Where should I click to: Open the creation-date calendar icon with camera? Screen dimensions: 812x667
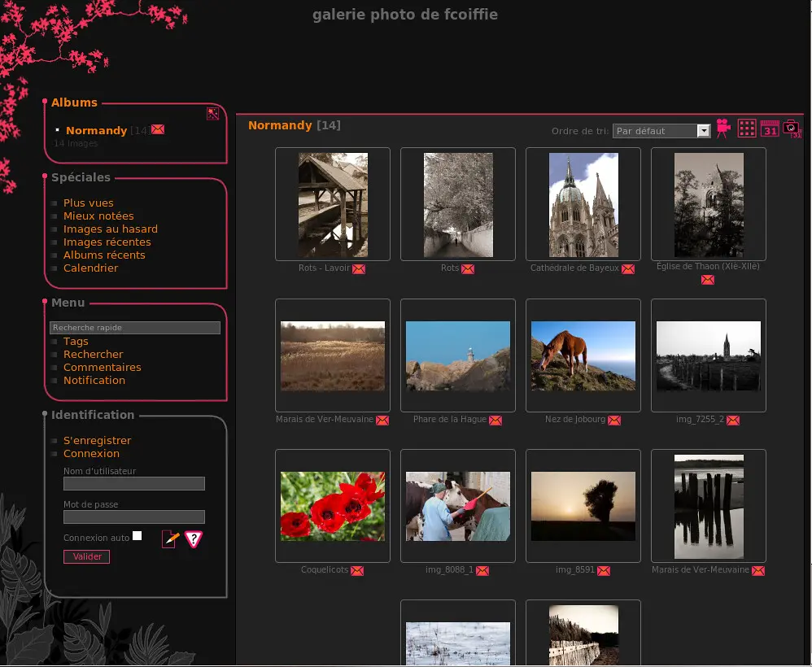pos(792,129)
